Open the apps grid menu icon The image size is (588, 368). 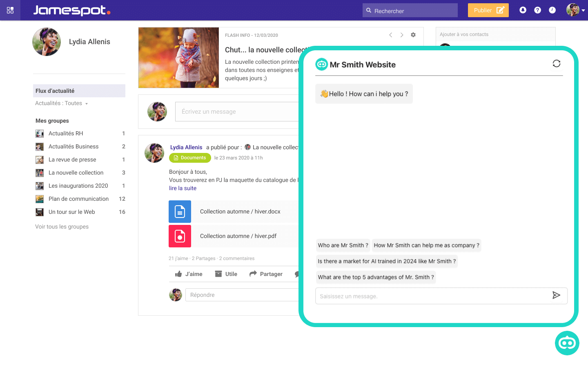tap(10, 10)
